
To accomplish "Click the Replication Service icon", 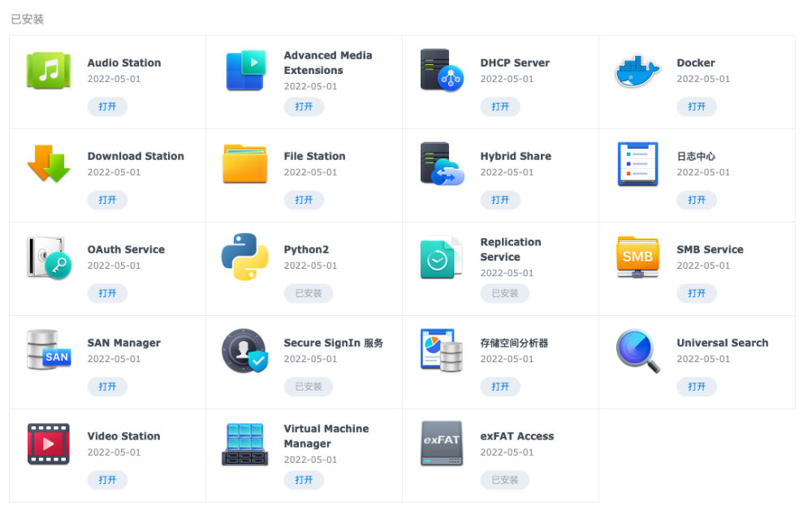I will click(x=441, y=257).
